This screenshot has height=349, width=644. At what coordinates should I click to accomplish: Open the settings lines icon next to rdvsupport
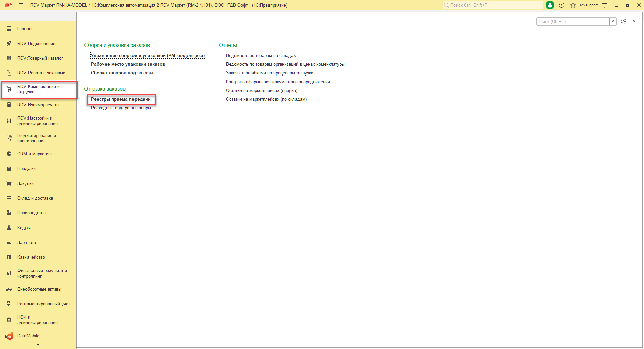(605, 5)
